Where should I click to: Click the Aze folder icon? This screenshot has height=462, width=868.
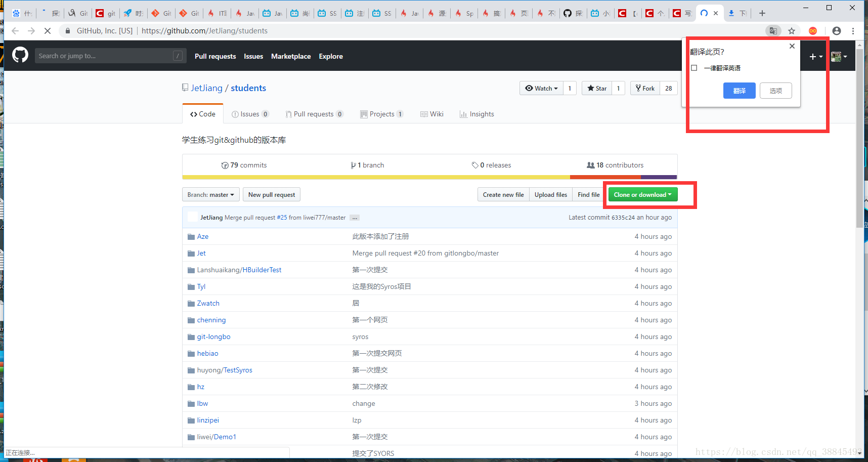tap(191, 237)
